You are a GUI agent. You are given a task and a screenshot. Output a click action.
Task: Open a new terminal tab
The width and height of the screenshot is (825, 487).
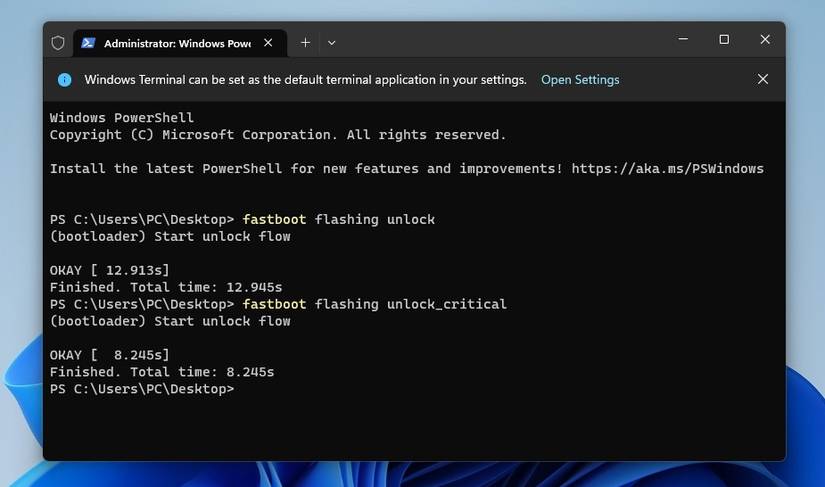click(x=305, y=43)
